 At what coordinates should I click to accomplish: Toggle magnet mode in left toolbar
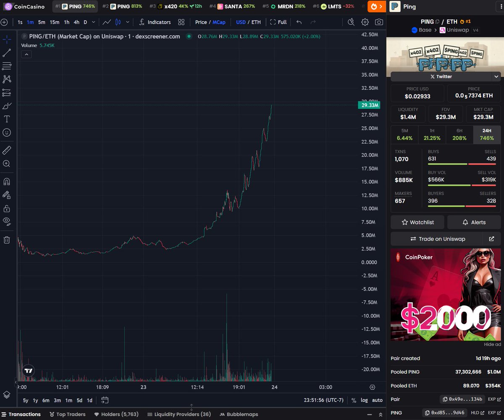[x=7, y=182]
